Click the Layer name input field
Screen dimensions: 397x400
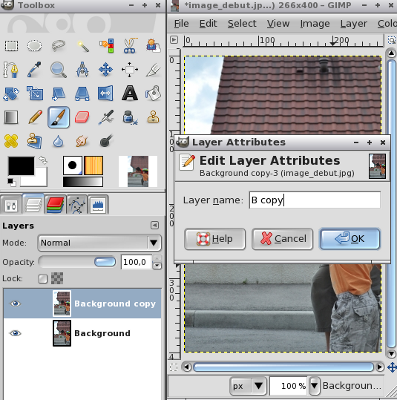tap(315, 200)
